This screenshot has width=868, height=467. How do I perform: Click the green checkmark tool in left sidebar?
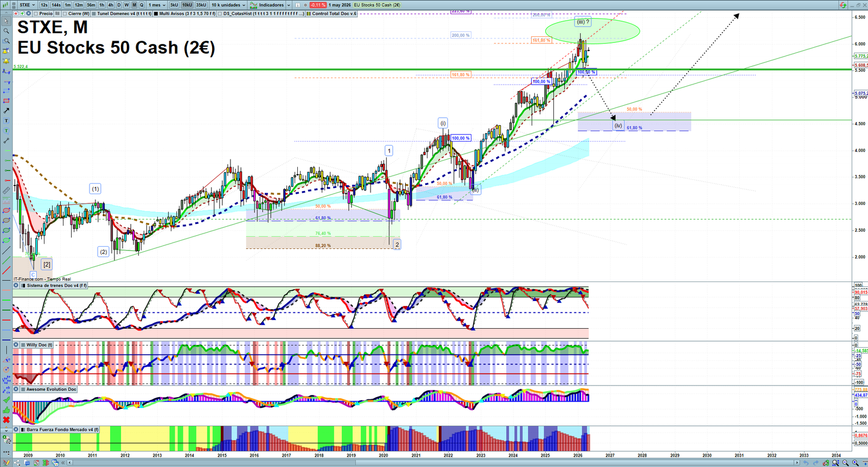pos(6,400)
